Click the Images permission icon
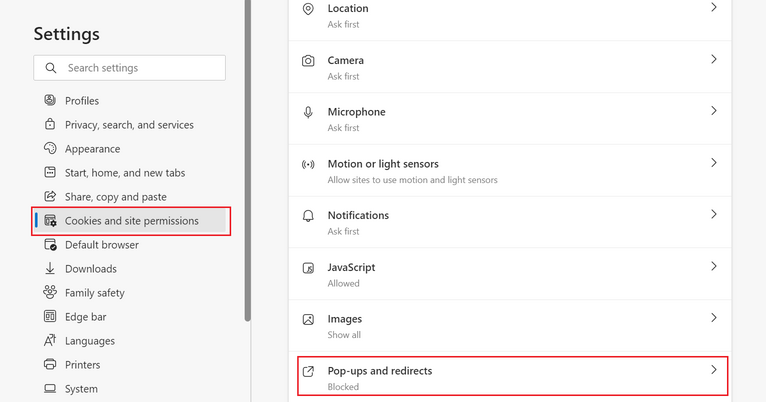The width and height of the screenshot is (766, 402). (x=308, y=320)
